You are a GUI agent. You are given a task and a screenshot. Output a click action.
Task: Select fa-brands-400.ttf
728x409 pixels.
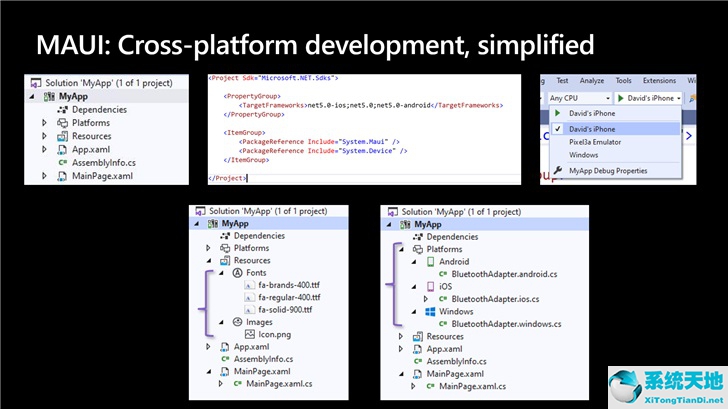[x=289, y=285]
